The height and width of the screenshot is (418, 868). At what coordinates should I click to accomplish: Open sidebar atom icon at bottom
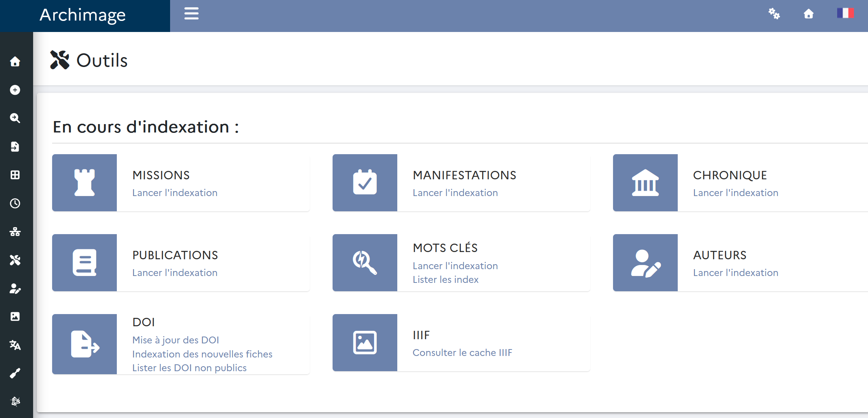point(15,402)
